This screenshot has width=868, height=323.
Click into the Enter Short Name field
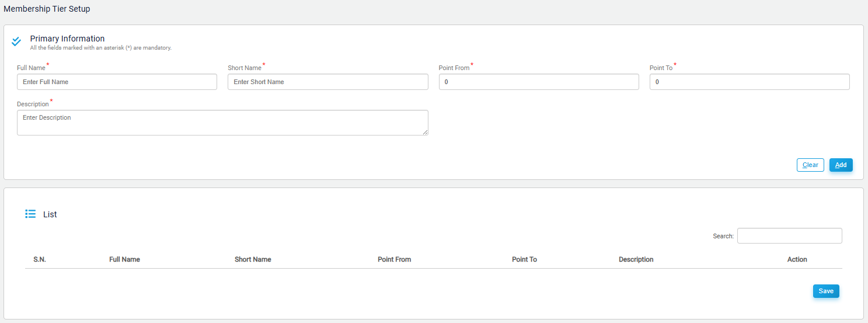tap(327, 82)
